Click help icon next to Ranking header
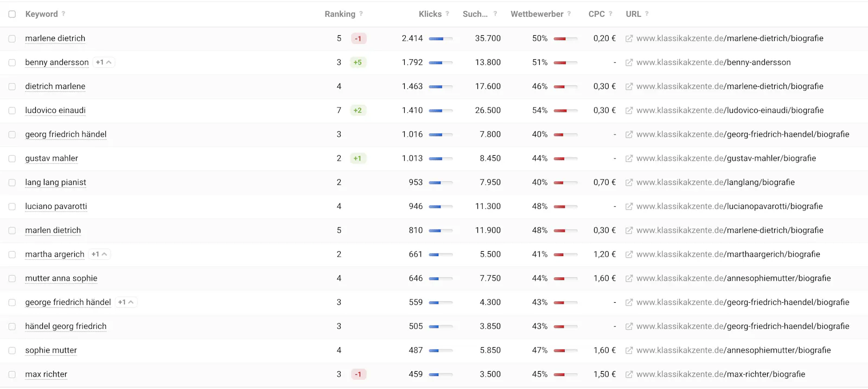The image size is (868, 389). [x=361, y=14]
